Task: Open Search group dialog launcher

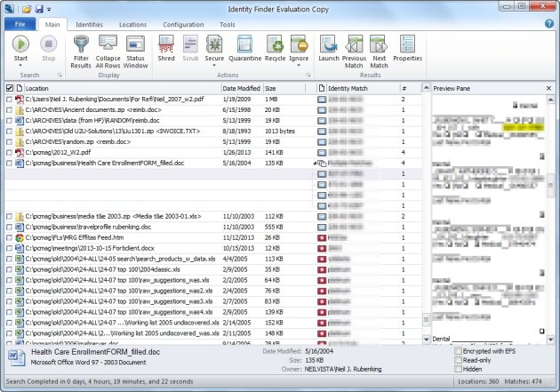Action: click(x=60, y=76)
